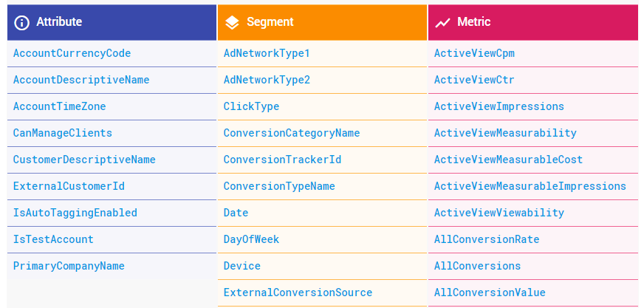Open the Date segment link
This screenshot has width=644, height=308.
click(x=236, y=213)
